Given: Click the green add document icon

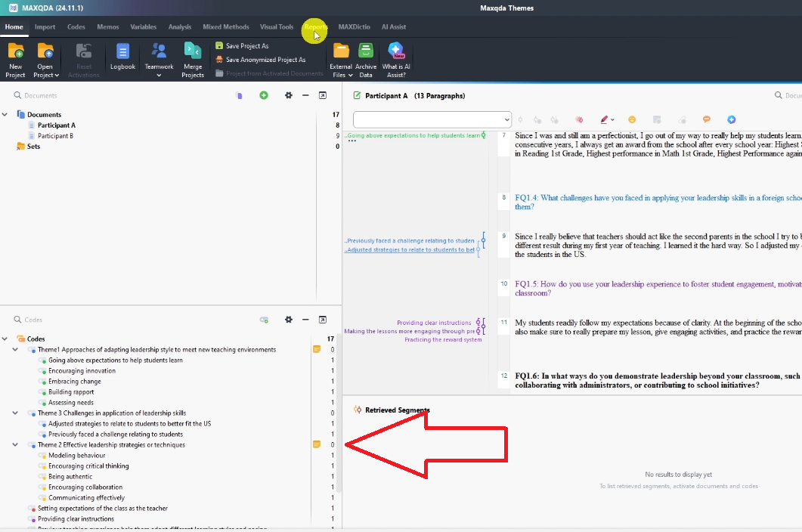Looking at the screenshot, I should click(264, 95).
